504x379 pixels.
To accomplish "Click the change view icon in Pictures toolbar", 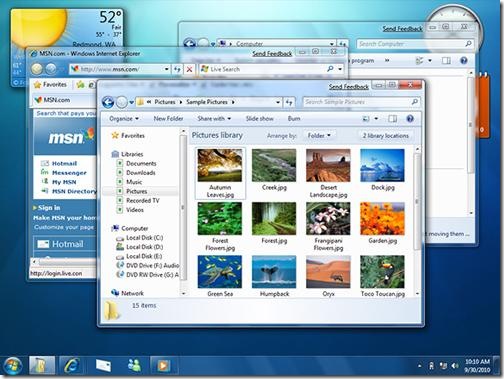I will [366, 119].
